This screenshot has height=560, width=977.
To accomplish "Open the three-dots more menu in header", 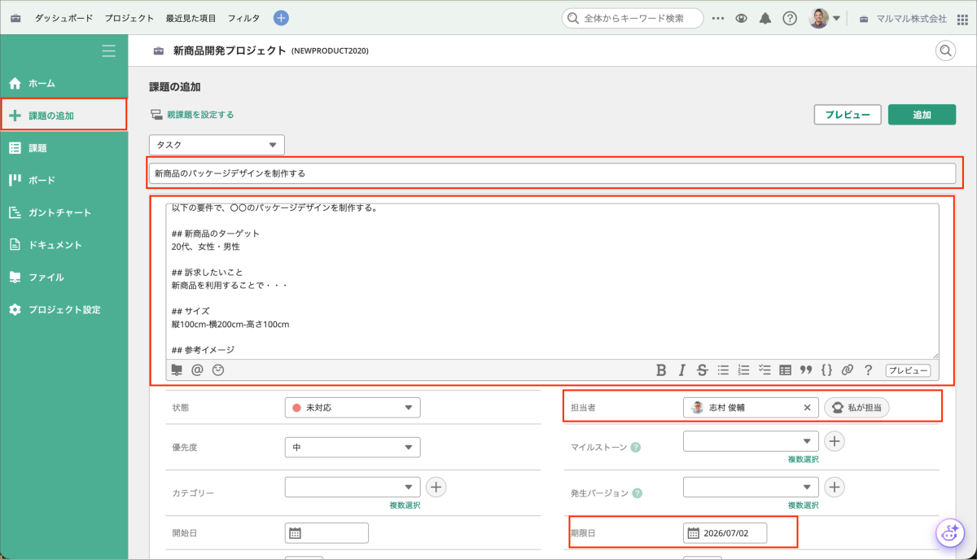I will pyautogui.click(x=718, y=18).
